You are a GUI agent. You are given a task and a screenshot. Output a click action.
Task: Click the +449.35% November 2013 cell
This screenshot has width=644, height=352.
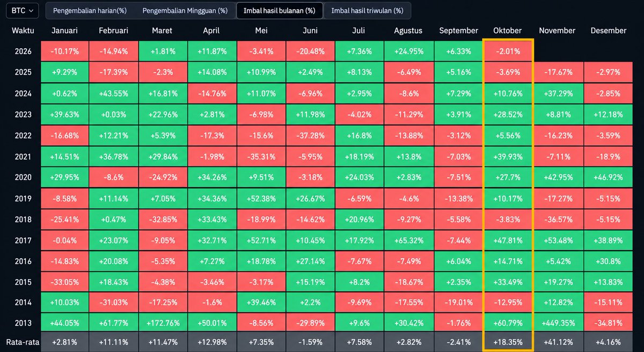pyautogui.click(x=557, y=324)
